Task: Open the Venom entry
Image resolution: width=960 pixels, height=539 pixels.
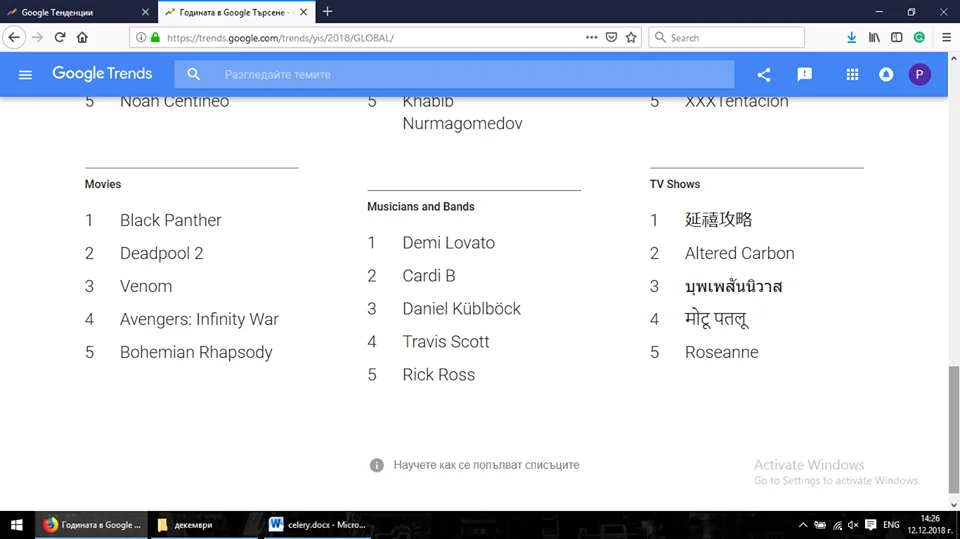Action: (146, 286)
